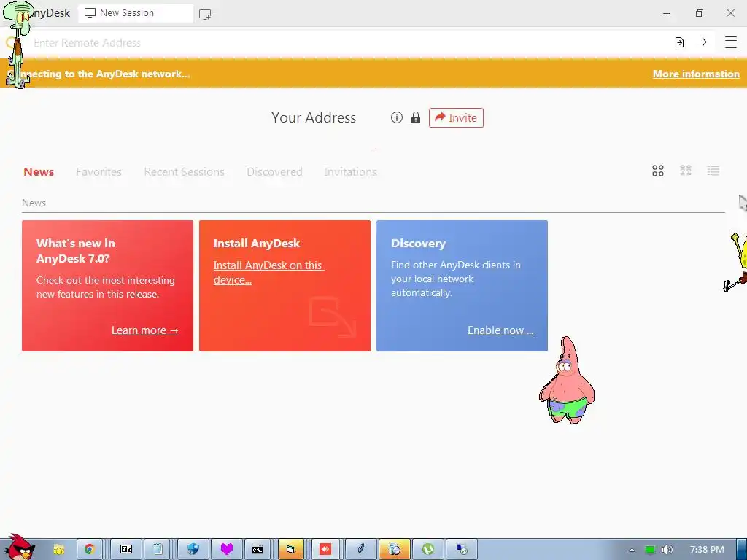
Task: Click the green tray monitor icon
Action: (x=649, y=550)
